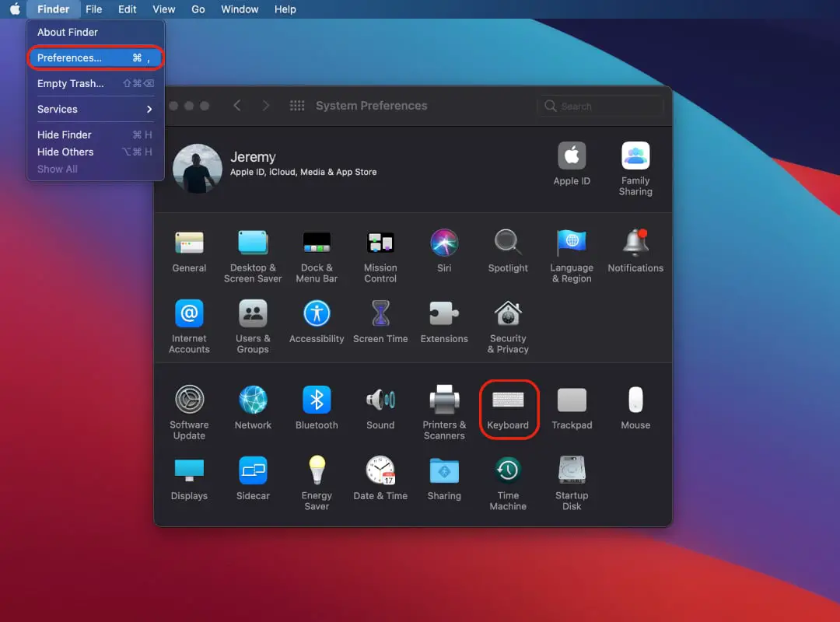Screen dimensions: 840x622
Task: Open the Sharing preference pane
Action: click(x=444, y=479)
